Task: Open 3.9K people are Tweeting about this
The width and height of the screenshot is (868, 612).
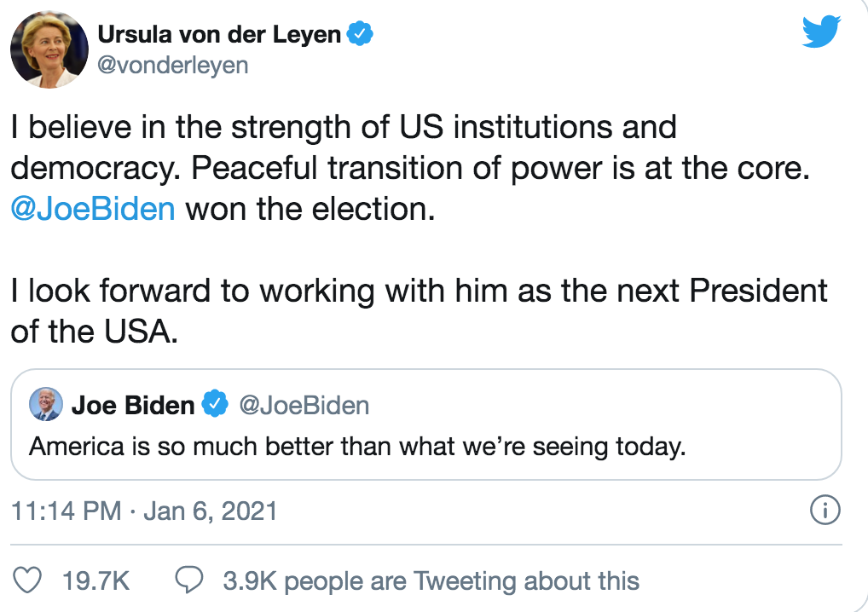Action: coord(431,581)
